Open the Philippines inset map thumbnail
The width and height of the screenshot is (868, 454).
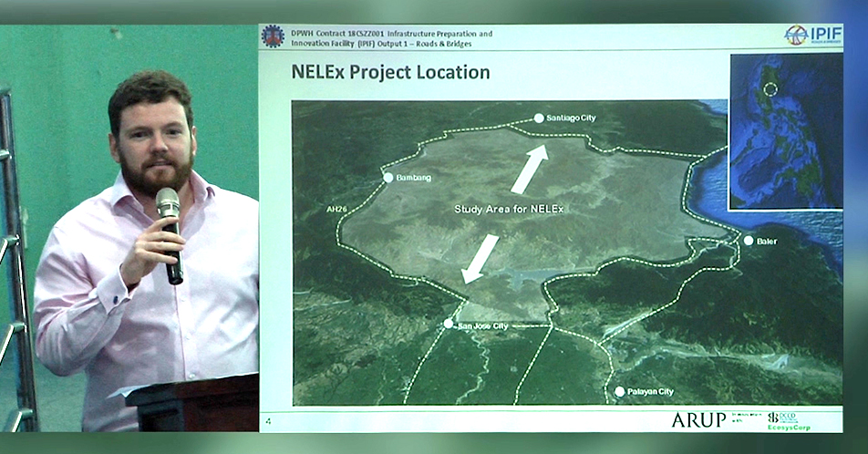click(x=786, y=130)
